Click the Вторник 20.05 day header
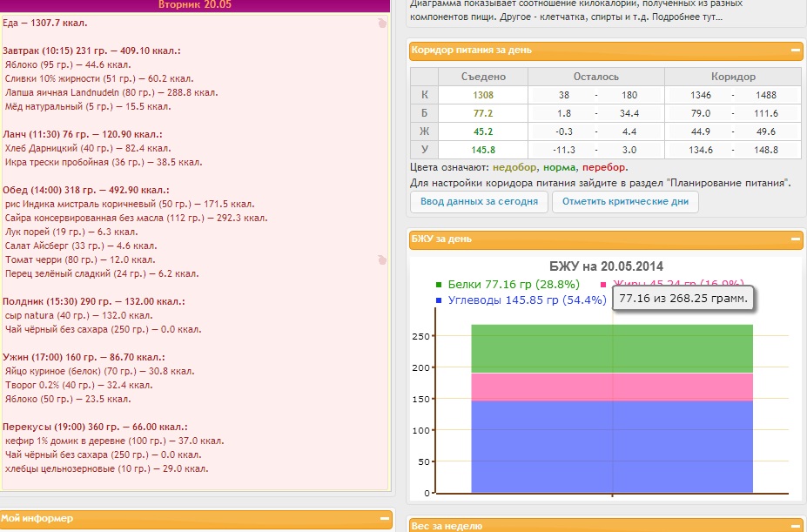Viewport: 807px width, 532px height. tap(195, 4)
